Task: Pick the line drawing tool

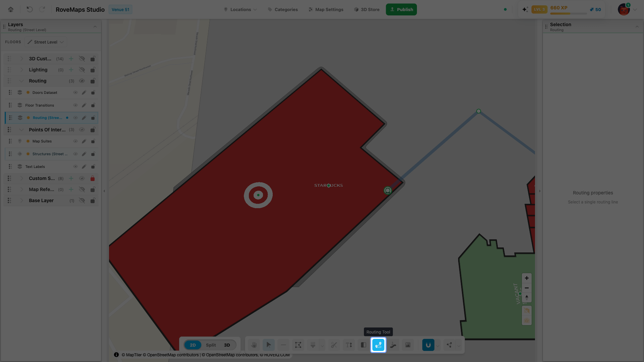Action: tap(283, 345)
